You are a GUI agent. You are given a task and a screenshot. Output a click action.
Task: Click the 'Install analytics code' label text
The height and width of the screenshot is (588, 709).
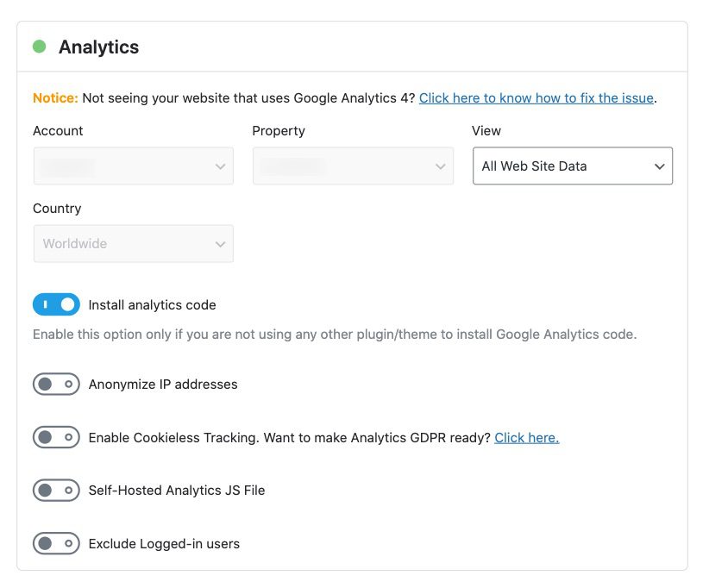click(152, 305)
